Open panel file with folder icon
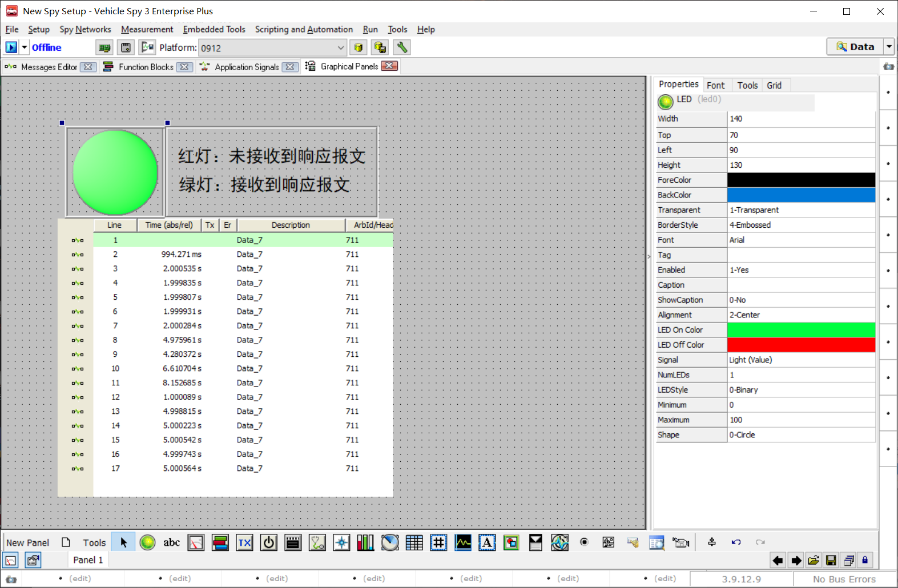Image resolution: width=898 pixels, height=588 pixels. click(814, 561)
